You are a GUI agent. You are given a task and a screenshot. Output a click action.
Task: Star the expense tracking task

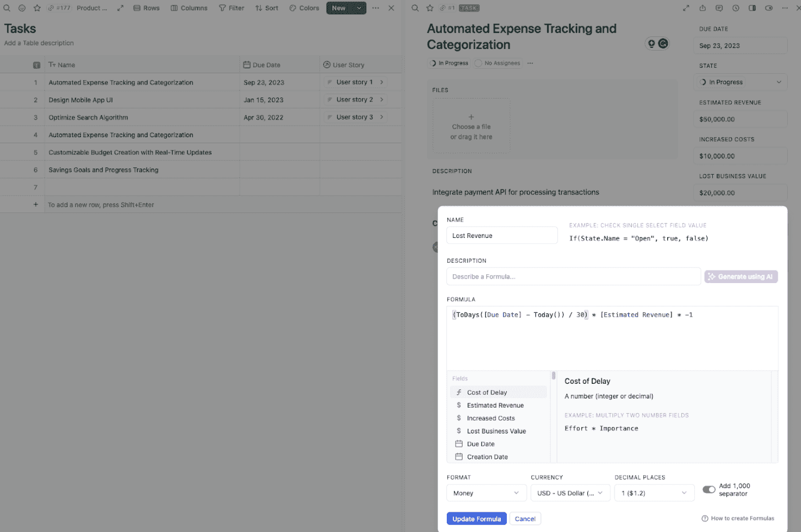429,8
